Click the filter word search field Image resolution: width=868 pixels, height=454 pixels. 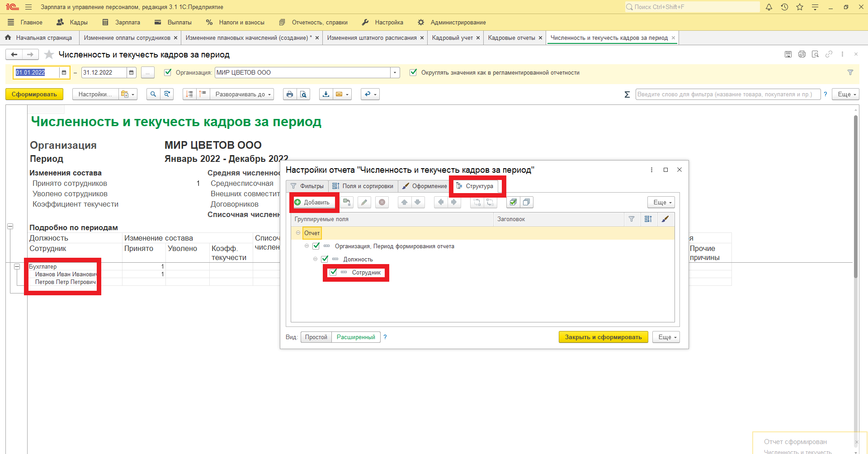727,94
